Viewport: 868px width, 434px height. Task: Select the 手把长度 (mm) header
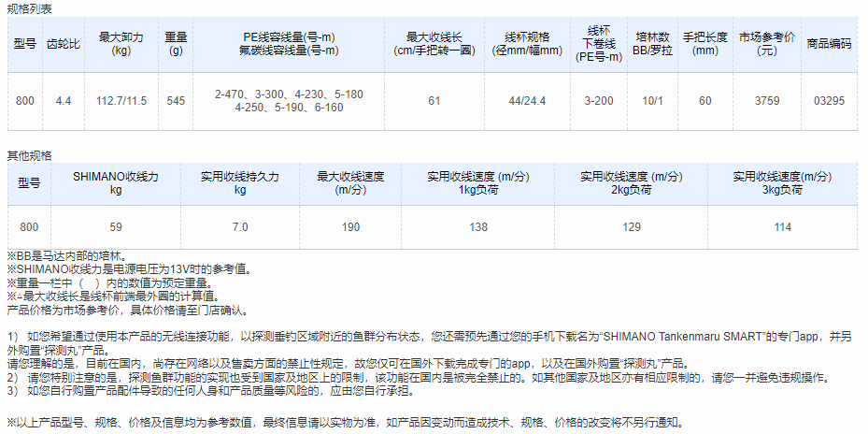pyautogui.click(x=704, y=44)
